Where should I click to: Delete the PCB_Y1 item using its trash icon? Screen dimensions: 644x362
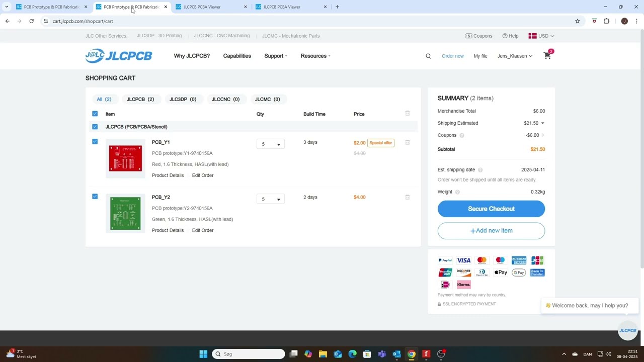[x=408, y=142]
